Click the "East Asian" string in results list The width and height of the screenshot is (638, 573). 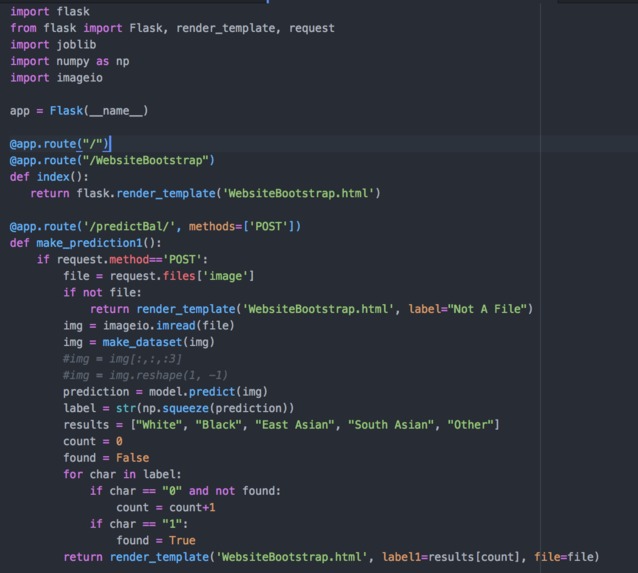coord(295,425)
